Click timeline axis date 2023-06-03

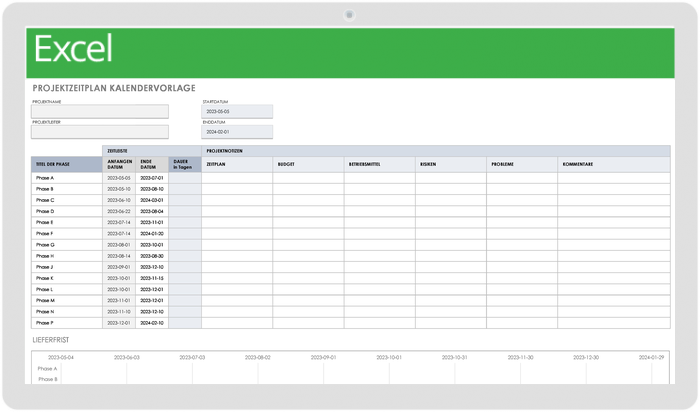click(126, 358)
